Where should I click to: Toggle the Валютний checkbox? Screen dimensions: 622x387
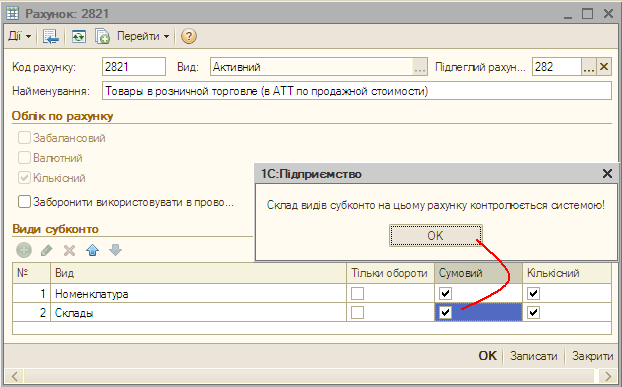tap(24, 158)
